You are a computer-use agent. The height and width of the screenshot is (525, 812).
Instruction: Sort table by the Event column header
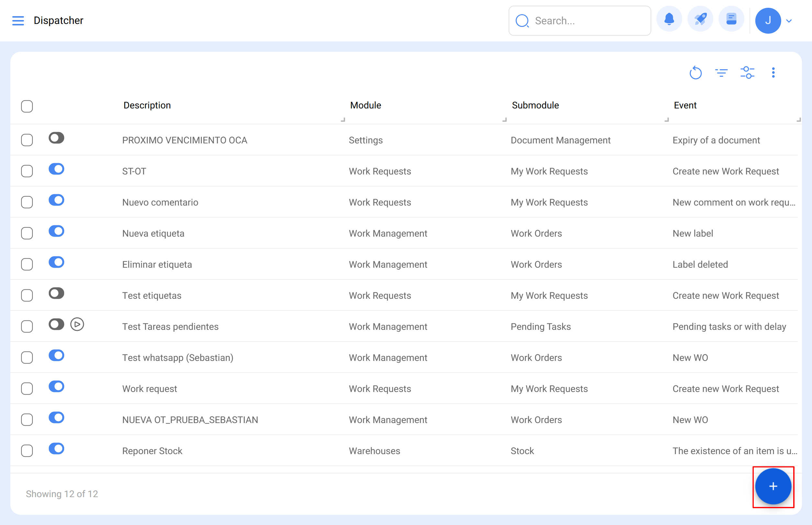point(685,105)
